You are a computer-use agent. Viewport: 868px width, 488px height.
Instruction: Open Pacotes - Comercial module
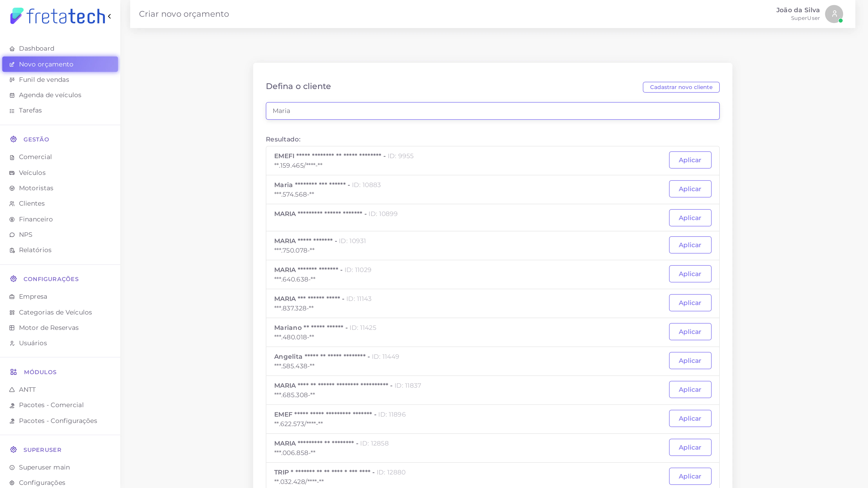[51, 405]
